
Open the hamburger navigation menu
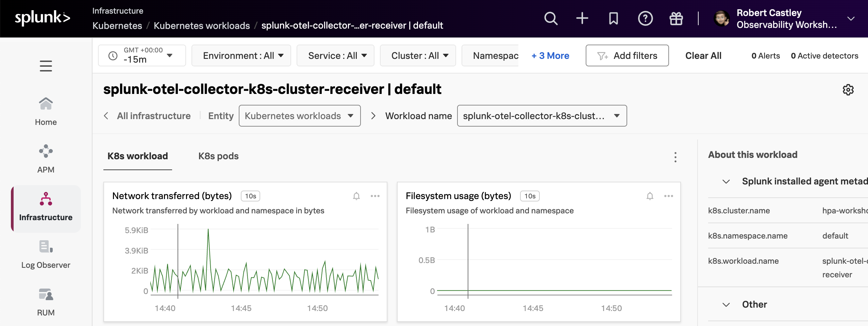[46, 66]
